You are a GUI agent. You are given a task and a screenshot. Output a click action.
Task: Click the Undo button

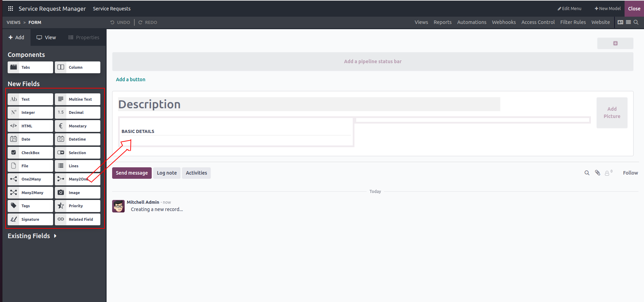[x=120, y=22]
